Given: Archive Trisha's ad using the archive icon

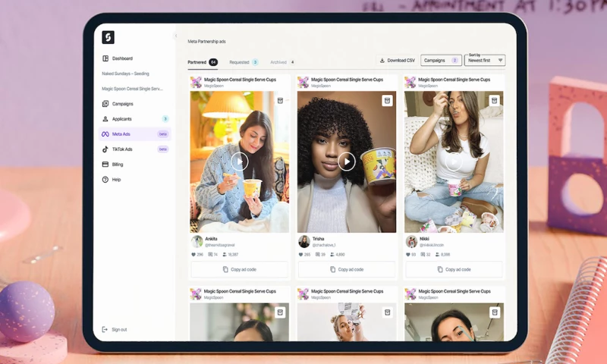Looking at the screenshot, I should coord(387,100).
